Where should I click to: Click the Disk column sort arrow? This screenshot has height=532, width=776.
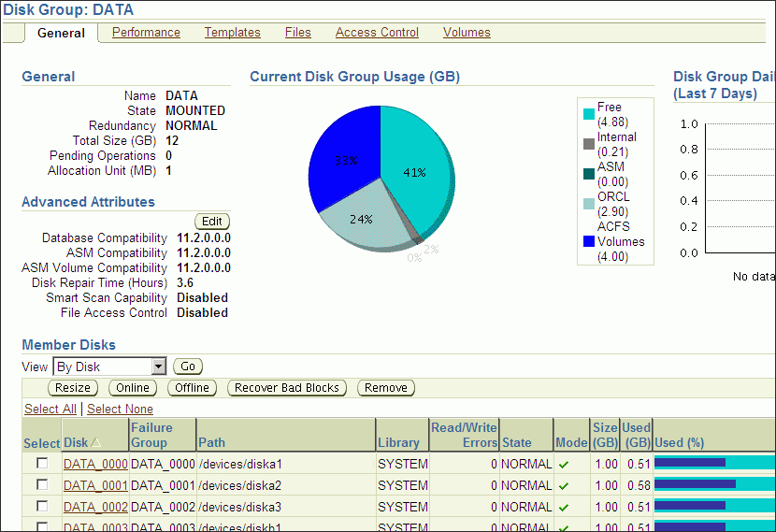click(x=96, y=443)
